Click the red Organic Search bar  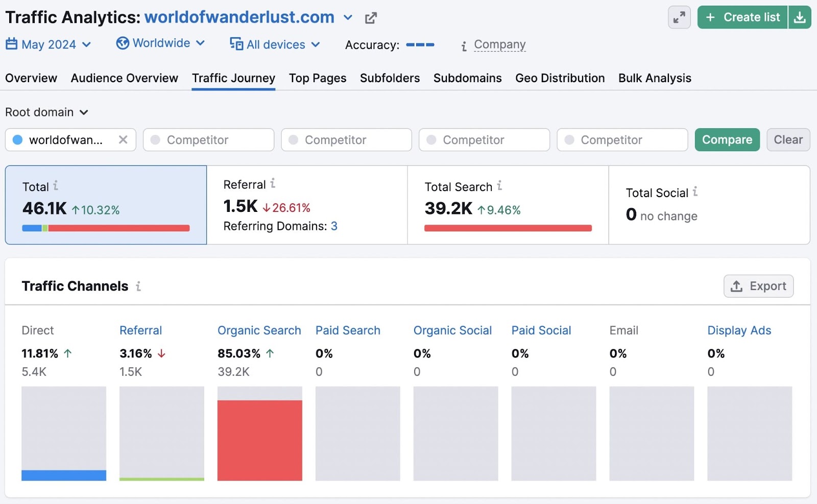click(259, 440)
